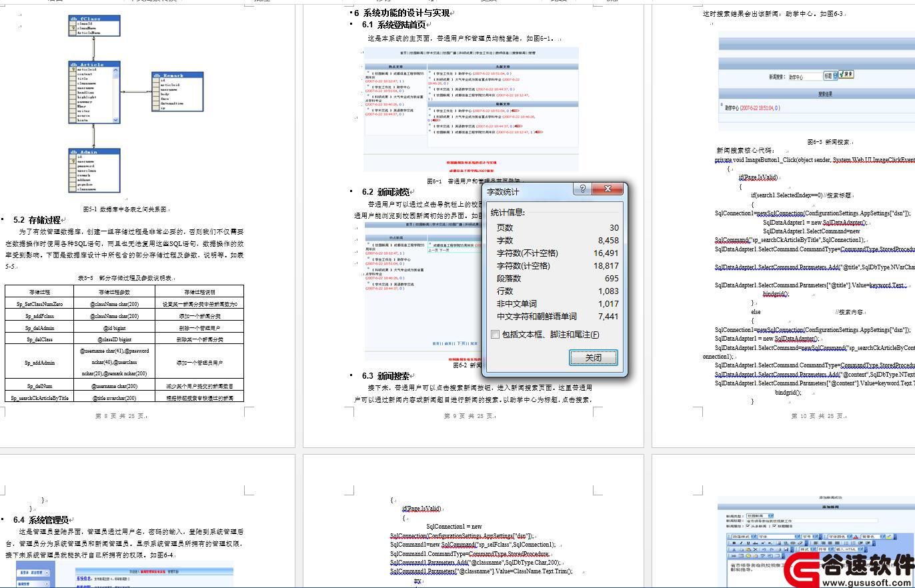Click the 关闭 button in the word count dialog
915x588 pixels.
click(x=593, y=357)
